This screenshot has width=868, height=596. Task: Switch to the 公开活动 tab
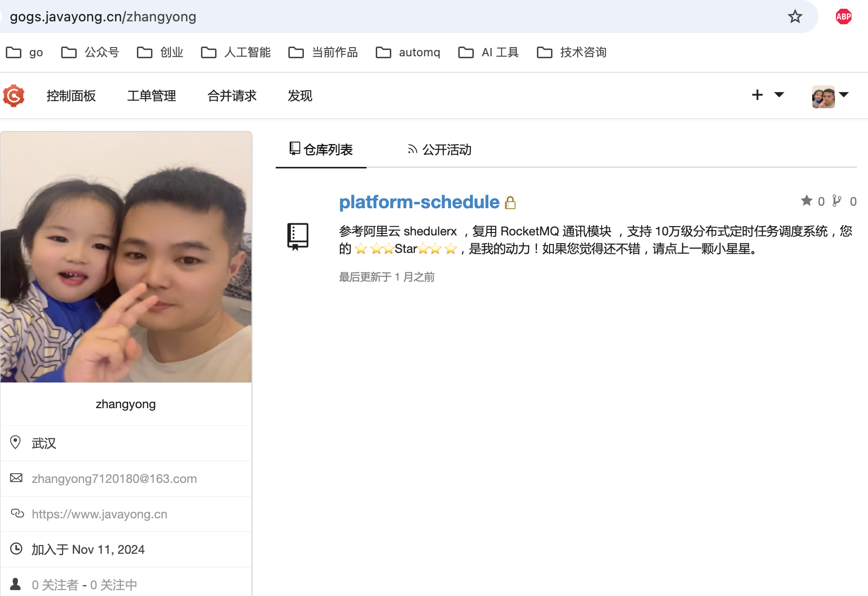point(439,149)
